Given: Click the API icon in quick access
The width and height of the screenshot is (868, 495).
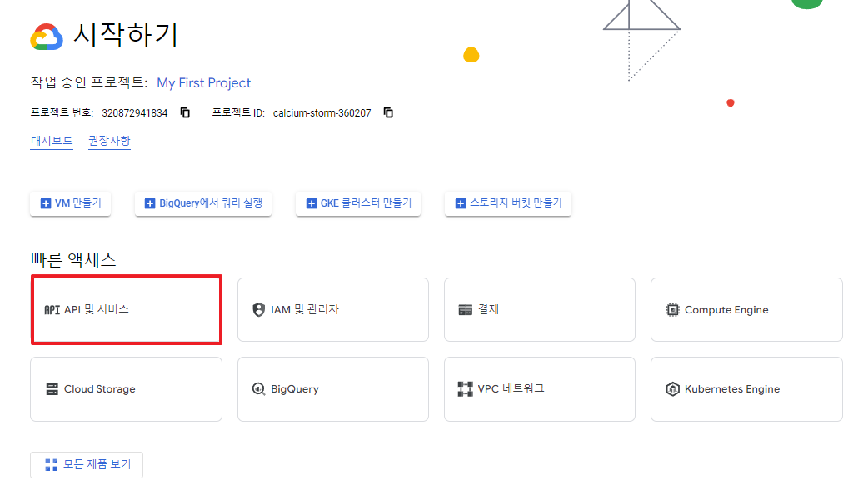Looking at the screenshot, I should 52,309.
